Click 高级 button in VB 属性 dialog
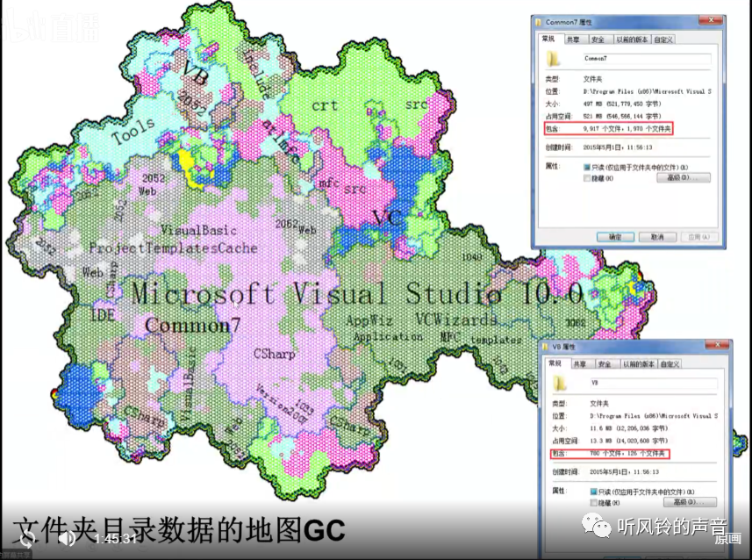Viewport: 752px width, 560px height. point(690,502)
